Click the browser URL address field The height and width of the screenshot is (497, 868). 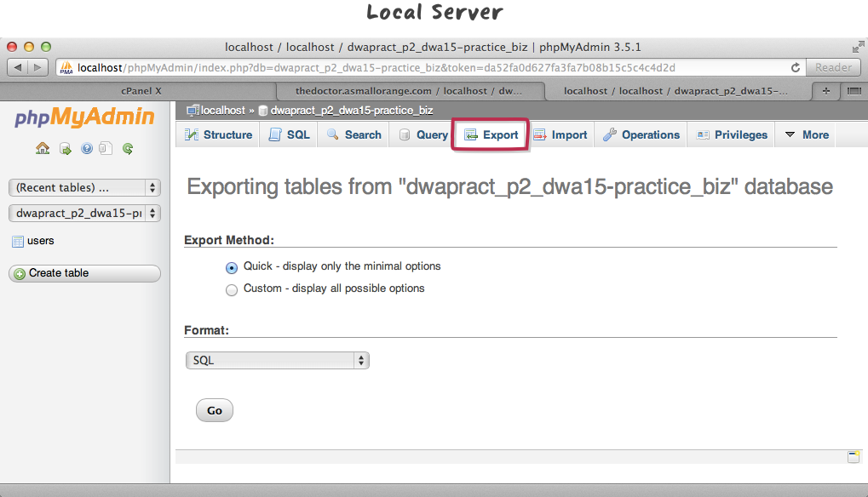[x=426, y=68]
